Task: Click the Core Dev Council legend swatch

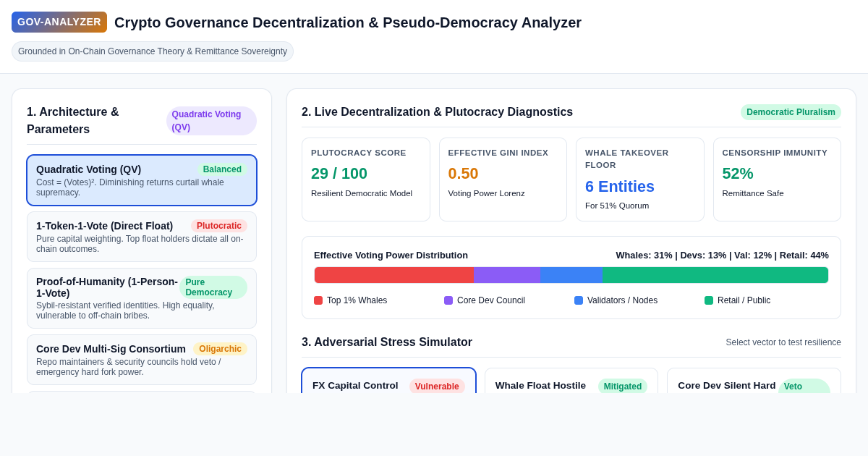Action: [x=448, y=300]
